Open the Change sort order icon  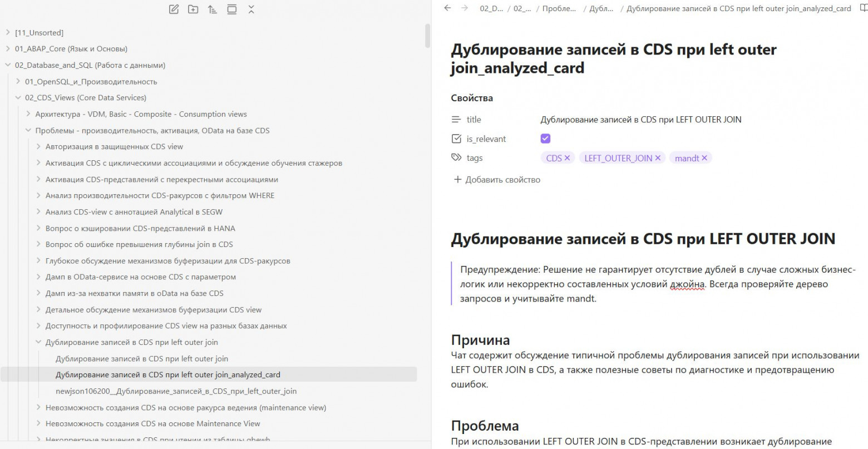212,9
